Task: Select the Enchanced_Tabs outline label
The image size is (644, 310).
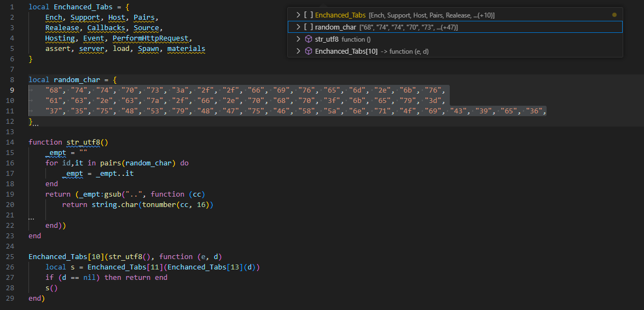Action: pyautogui.click(x=340, y=15)
